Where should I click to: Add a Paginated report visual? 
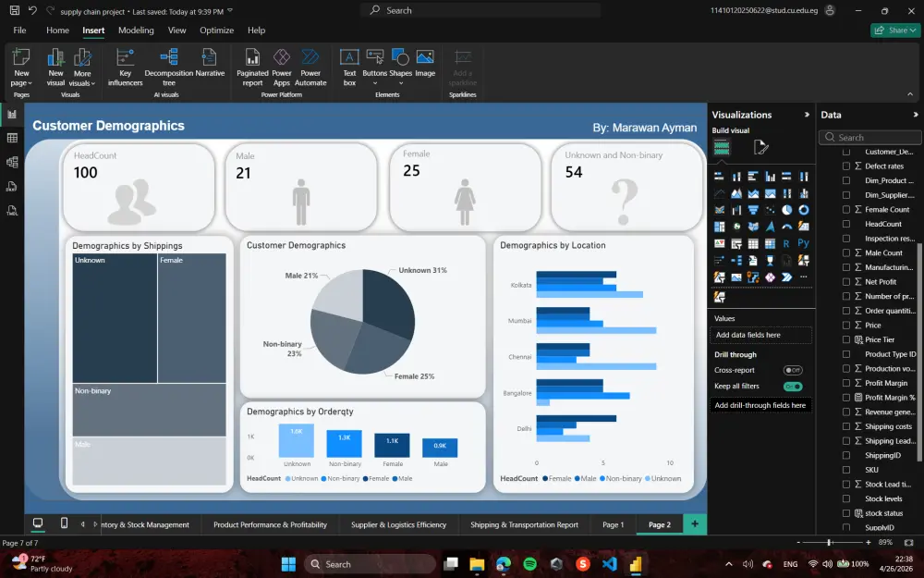[252, 68]
